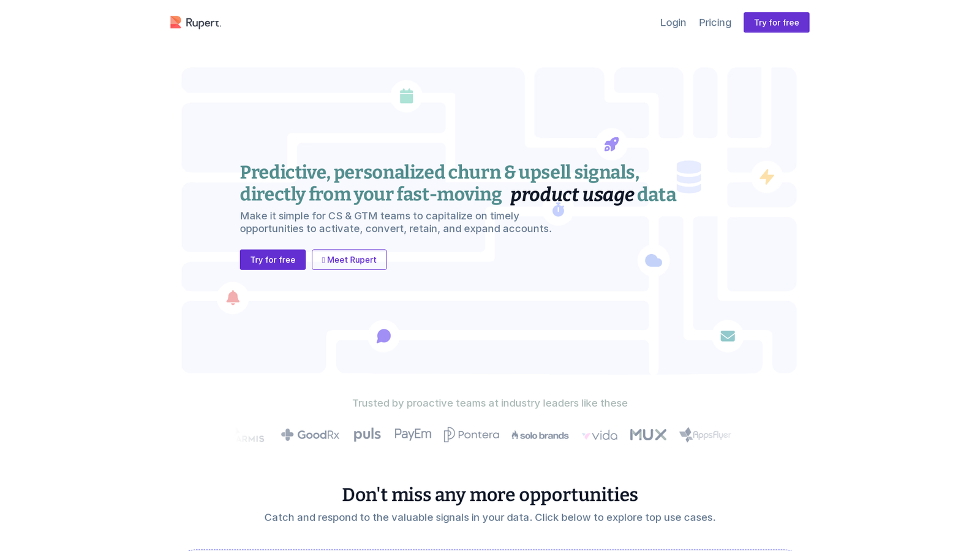This screenshot has width=980, height=551.
Task: Click the Rupert logo in the header
Action: coord(195,23)
